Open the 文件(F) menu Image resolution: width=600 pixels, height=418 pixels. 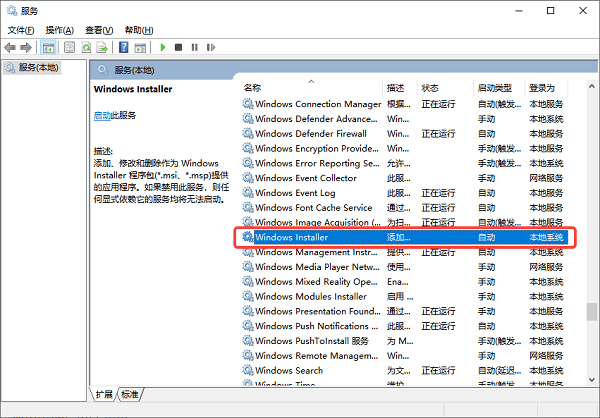[22, 30]
